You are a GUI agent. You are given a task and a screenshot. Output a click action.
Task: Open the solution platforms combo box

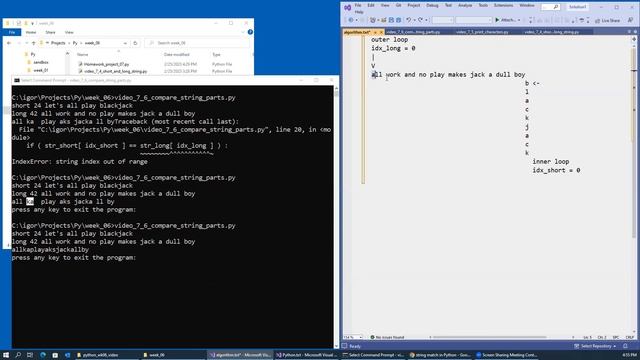(473, 20)
